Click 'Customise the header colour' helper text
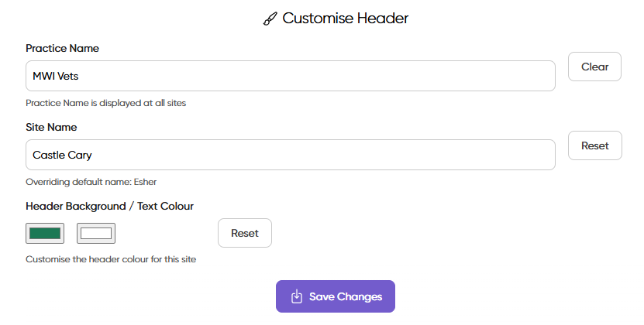Screen dimensions: 644x325 click(x=111, y=259)
